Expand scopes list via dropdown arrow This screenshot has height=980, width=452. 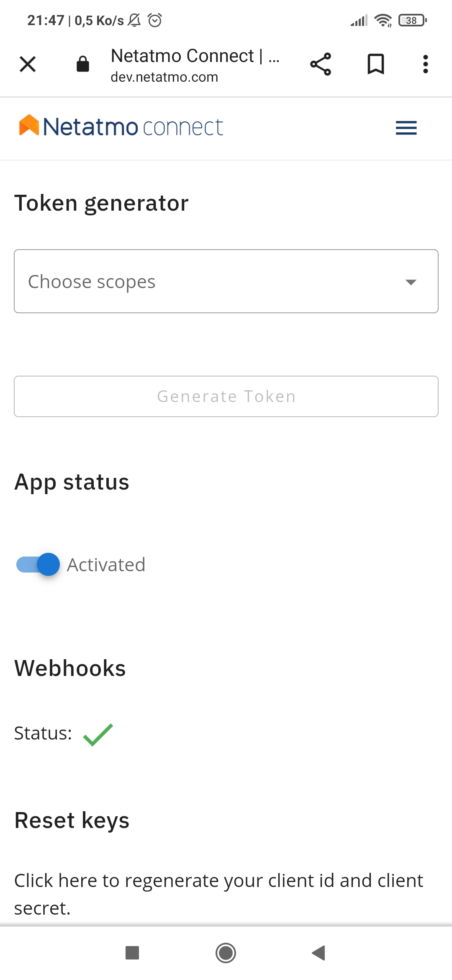tap(411, 282)
